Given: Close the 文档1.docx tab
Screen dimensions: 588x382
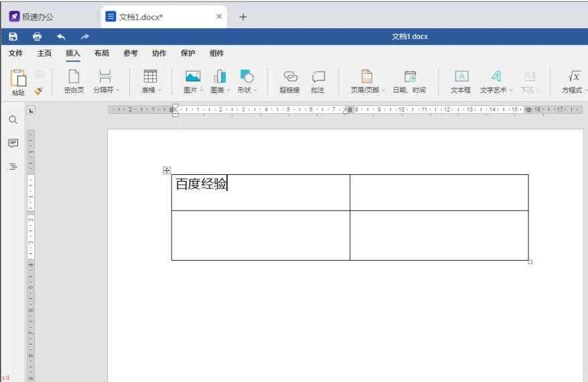Looking at the screenshot, I should click(219, 17).
